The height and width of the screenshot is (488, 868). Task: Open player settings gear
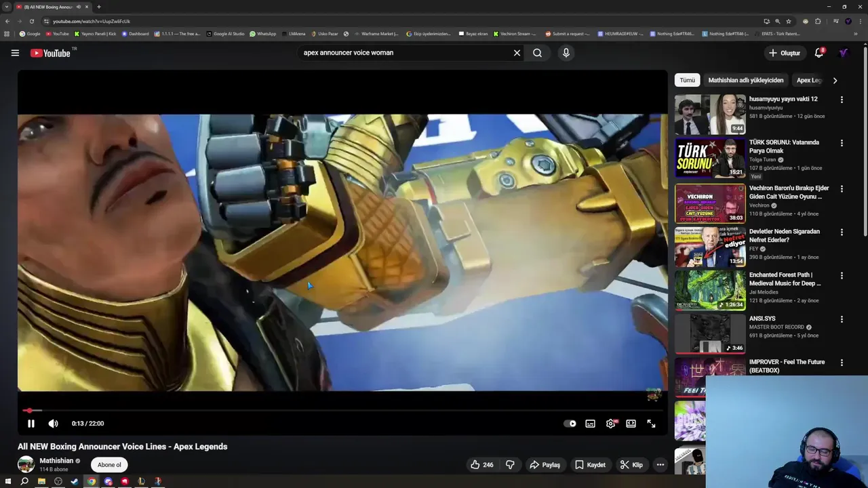pos(611,424)
